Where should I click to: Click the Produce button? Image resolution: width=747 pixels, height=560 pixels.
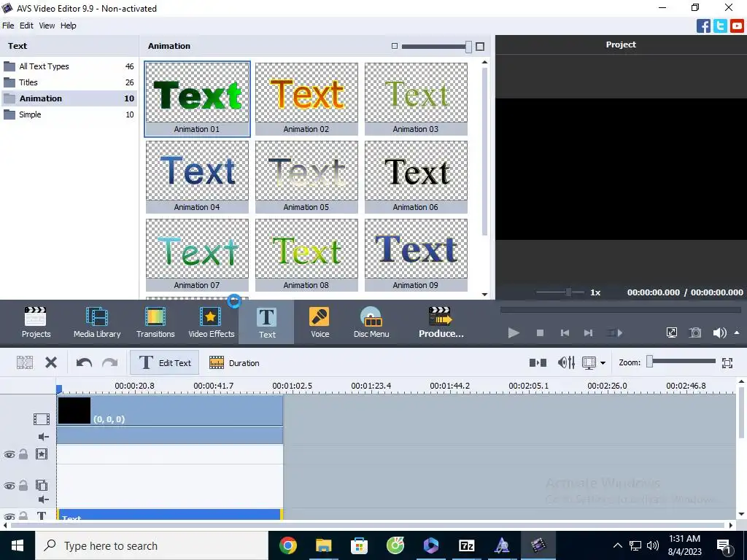point(441,322)
